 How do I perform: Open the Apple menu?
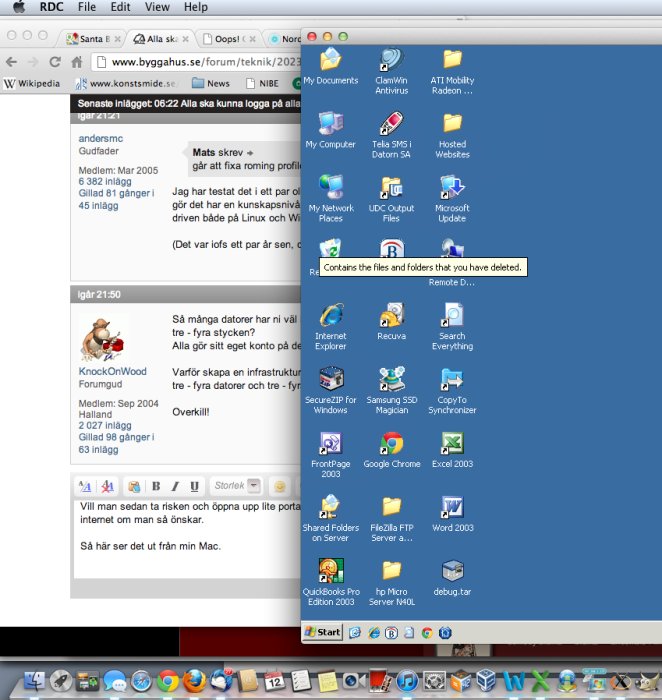coord(19,7)
